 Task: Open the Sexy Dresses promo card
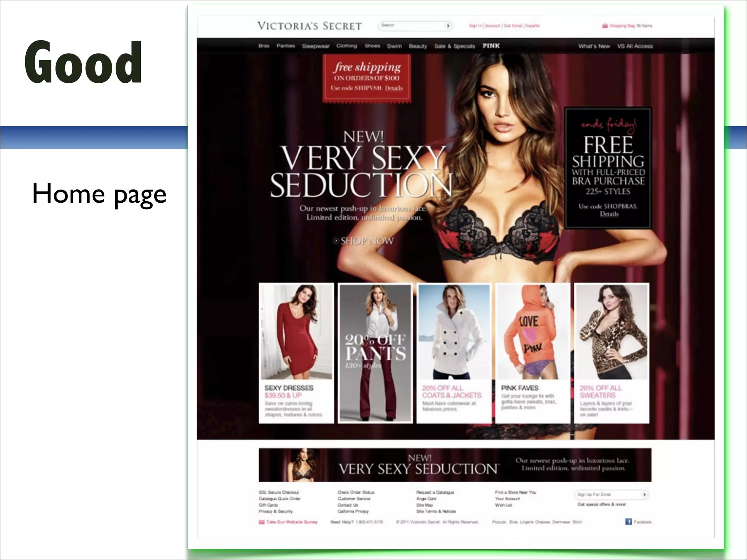[296, 353]
